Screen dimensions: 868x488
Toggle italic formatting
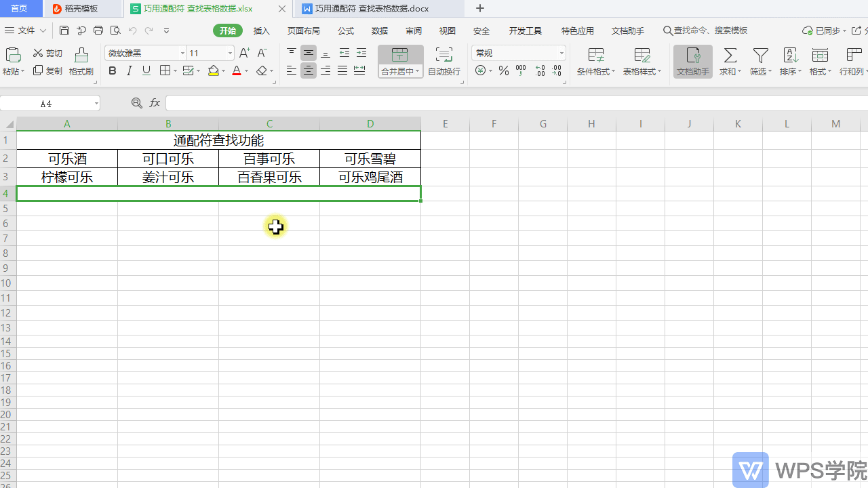pyautogui.click(x=129, y=70)
